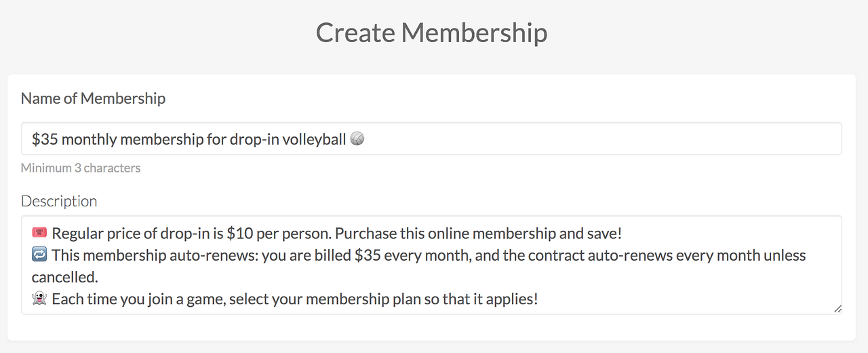The width and height of the screenshot is (868, 353).
Task: Click the blank area after 'cancelled.' in the description
Action: coord(407,277)
